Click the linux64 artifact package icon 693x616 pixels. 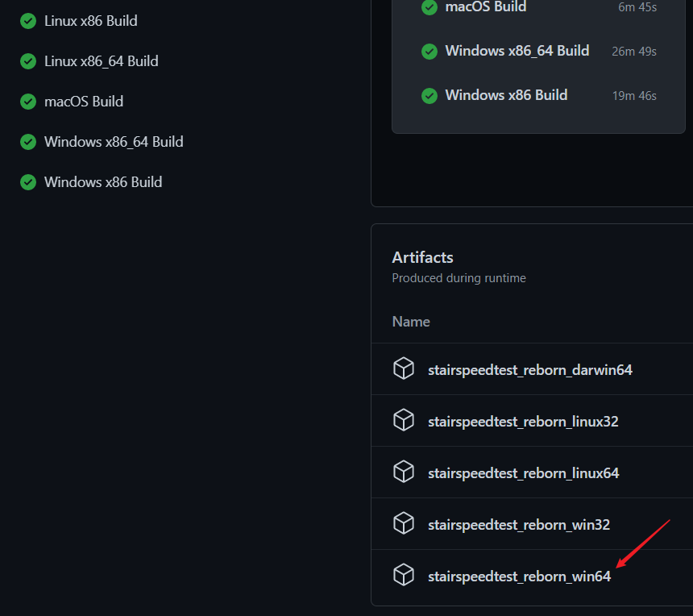point(403,472)
